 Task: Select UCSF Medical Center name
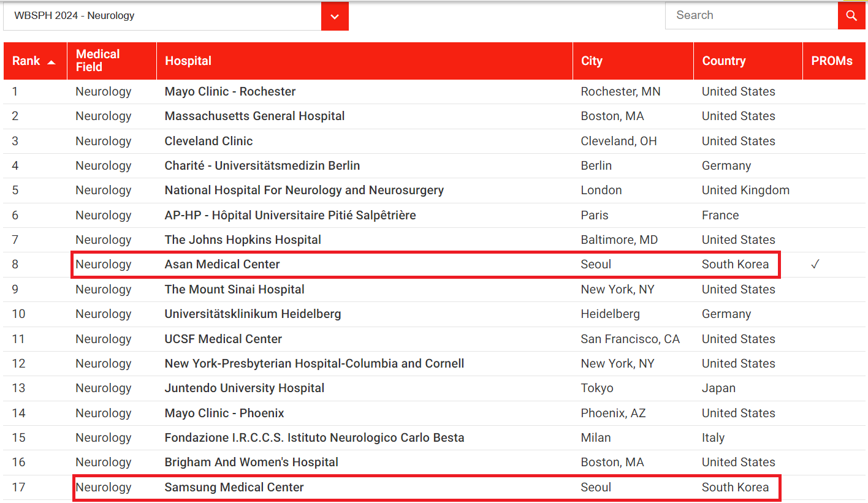point(223,339)
